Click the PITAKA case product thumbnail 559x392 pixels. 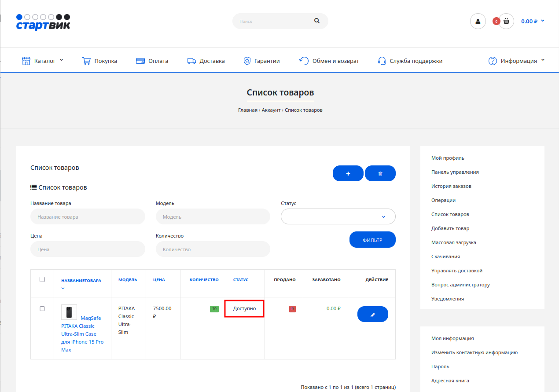pos(69,312)
